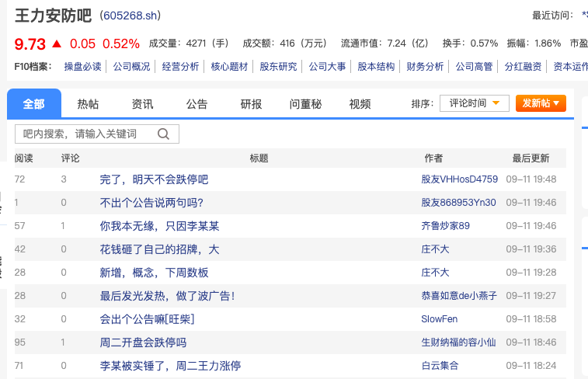Open the 评论时间 sort dropdown
The width and height of the screenshot is (588, 379).
(x=475, y=103)
